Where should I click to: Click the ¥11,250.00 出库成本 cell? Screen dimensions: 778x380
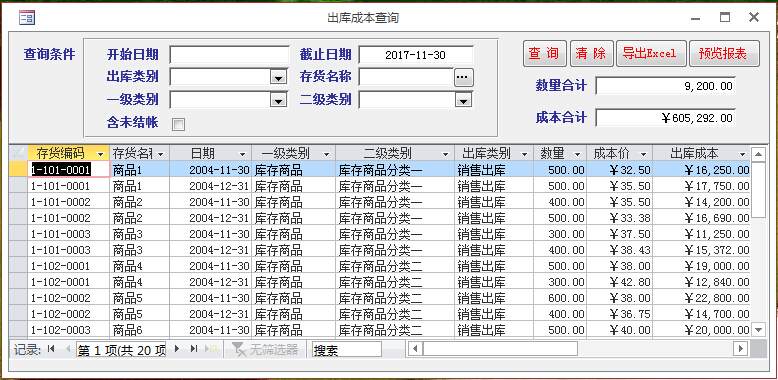point(701,234)
